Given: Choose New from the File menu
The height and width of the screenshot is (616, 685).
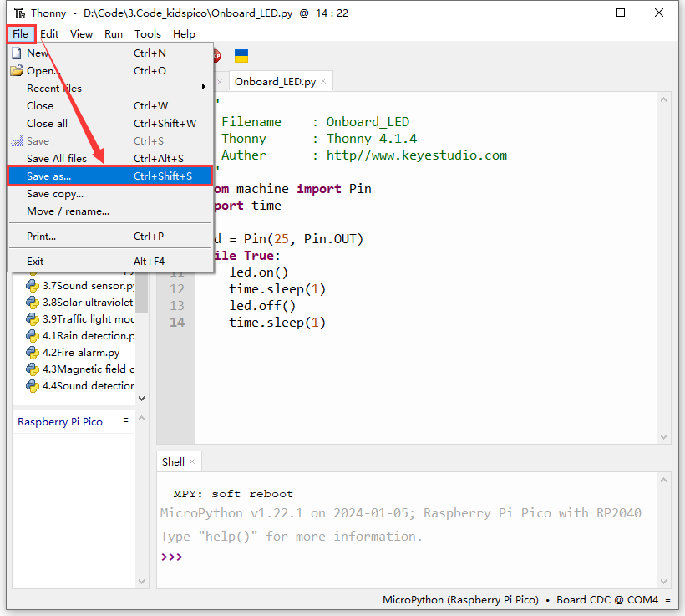Looking at the screenshot, I should click(x=110, y=53).
